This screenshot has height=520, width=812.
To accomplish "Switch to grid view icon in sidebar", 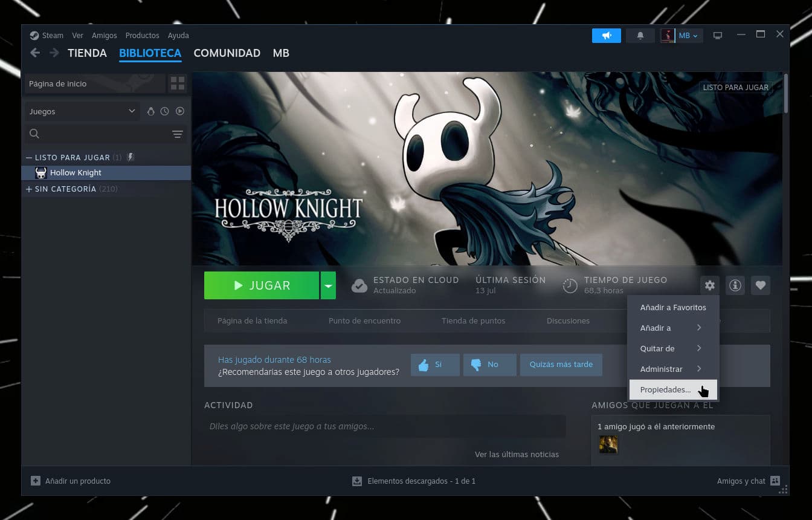I will pyautogui.click(x=178, y=83).
